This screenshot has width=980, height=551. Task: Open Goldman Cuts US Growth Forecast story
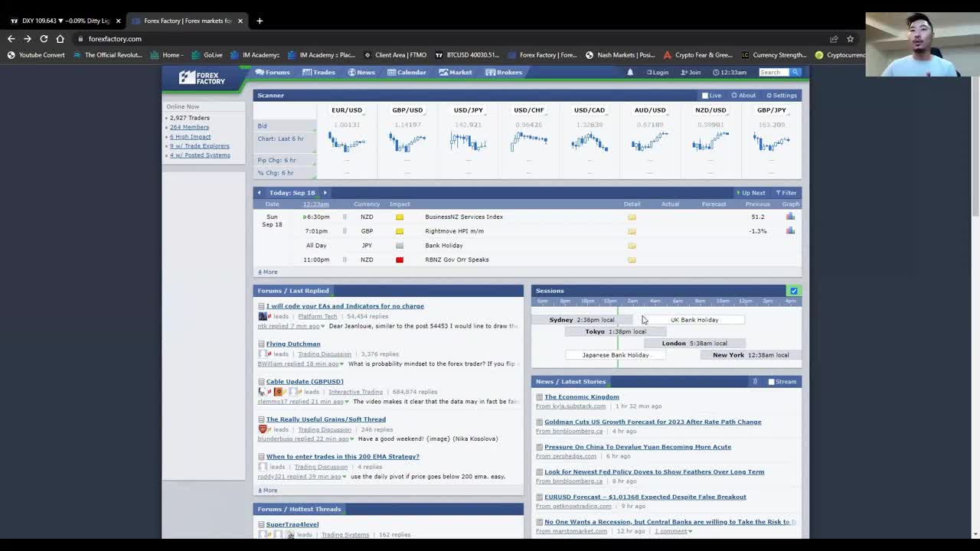[652, 422]
